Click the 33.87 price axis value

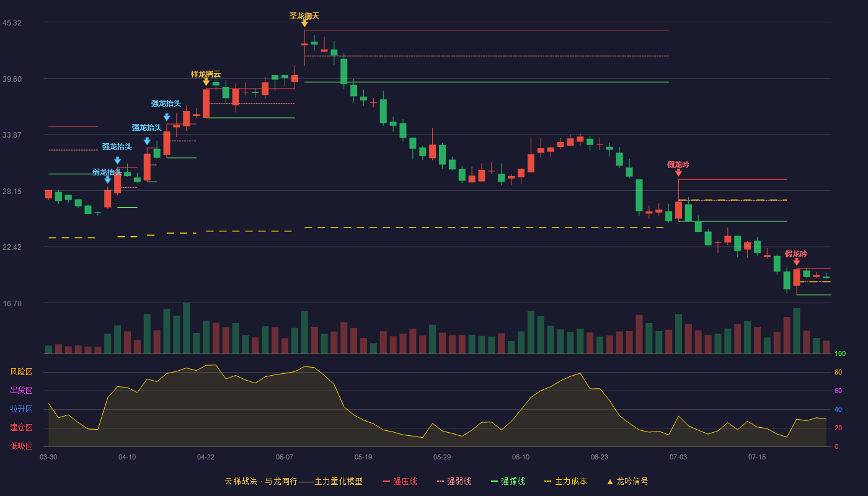[12, 135]
